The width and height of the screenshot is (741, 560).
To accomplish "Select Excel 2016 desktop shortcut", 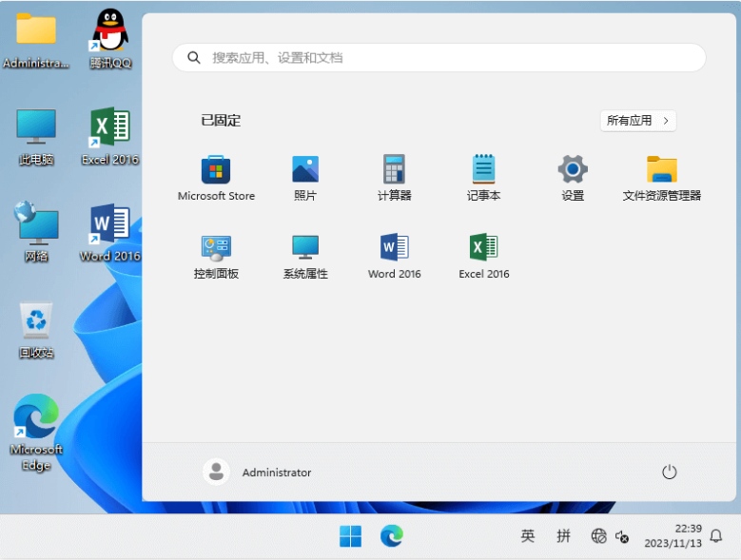I will [x=110, y=136].
